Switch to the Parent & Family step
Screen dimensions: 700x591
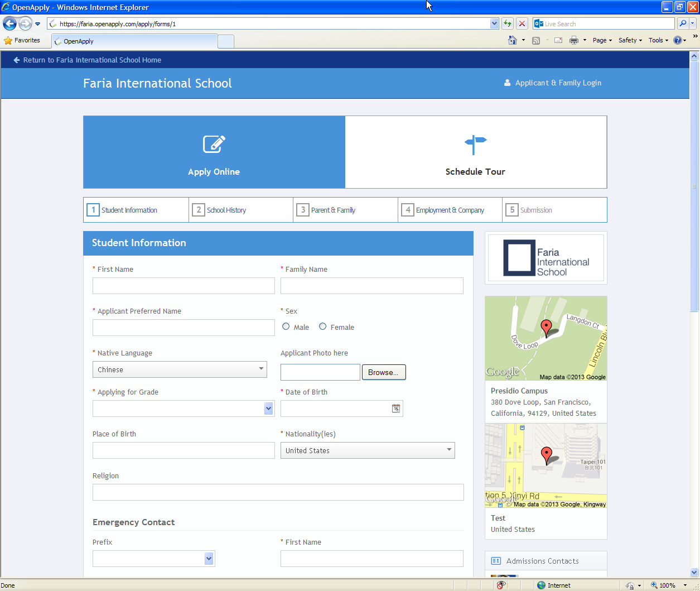click(x=345, y=210)
